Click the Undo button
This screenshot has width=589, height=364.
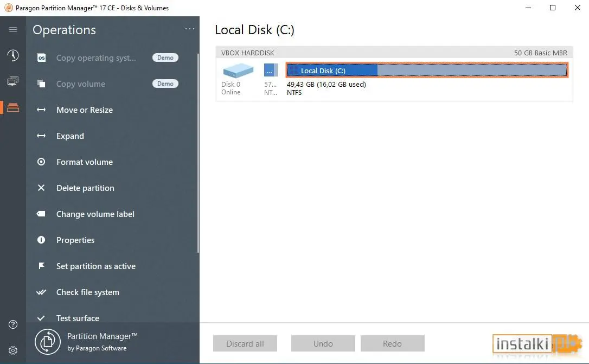click(x=323, y=343)
